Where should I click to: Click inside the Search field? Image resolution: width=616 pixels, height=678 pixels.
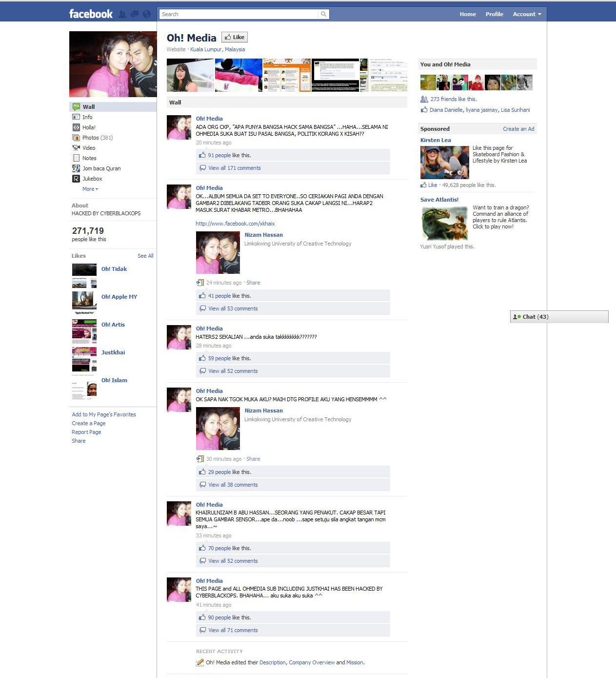click(x=238, y=14)
